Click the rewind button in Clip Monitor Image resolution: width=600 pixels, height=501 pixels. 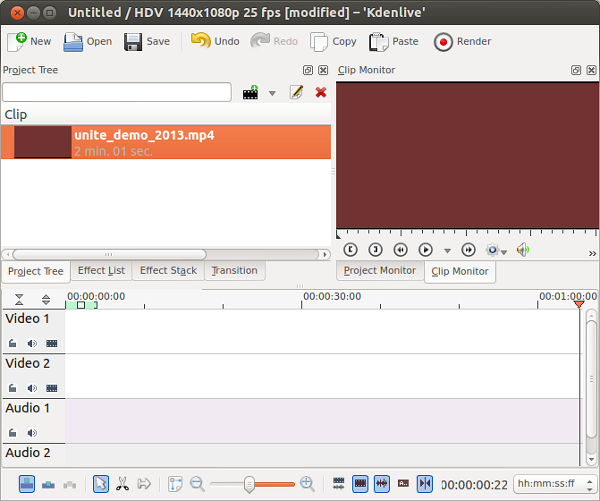coord(401,250)
